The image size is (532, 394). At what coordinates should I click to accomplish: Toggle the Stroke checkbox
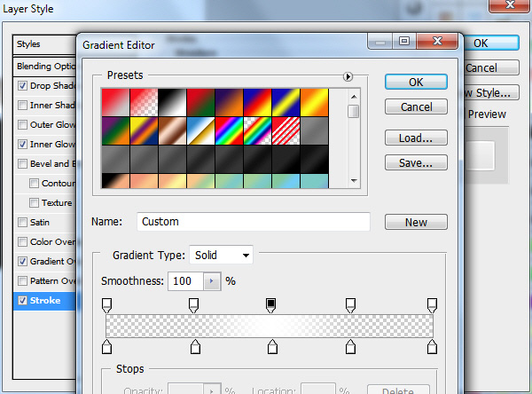point(22,301)
